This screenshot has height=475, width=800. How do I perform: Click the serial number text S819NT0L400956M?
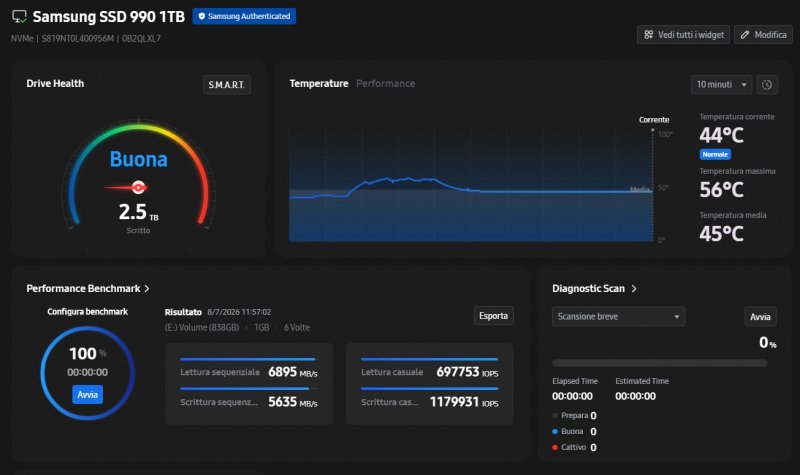click(x=78, y=38)
